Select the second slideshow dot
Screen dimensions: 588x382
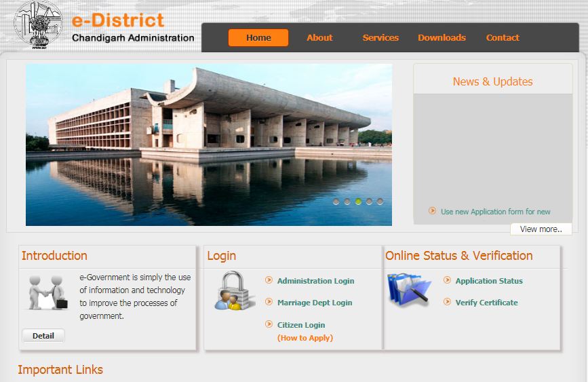(347, 202)
